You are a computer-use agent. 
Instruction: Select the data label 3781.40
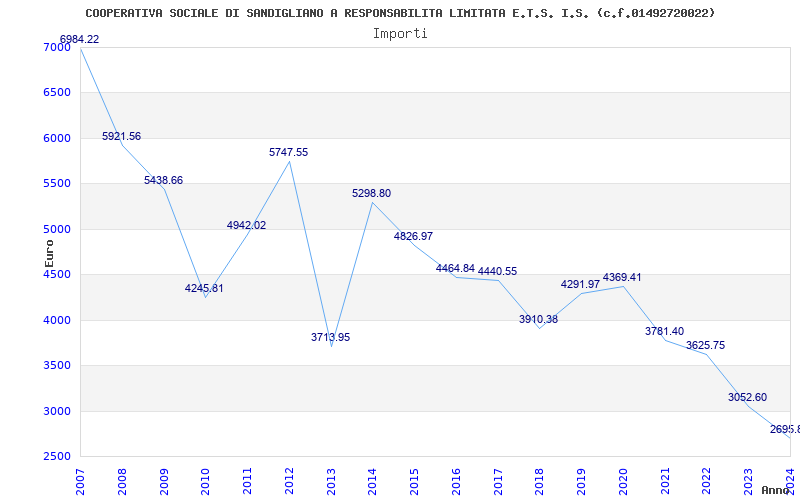(x=664, y=331)
